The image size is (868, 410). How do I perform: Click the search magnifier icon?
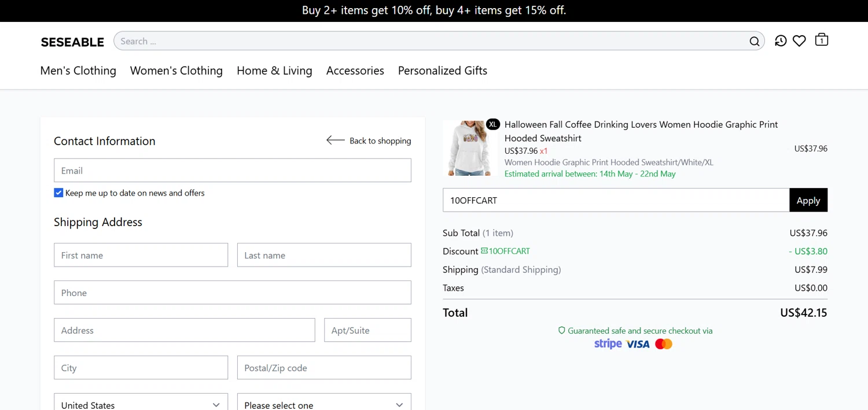point(755,41)
